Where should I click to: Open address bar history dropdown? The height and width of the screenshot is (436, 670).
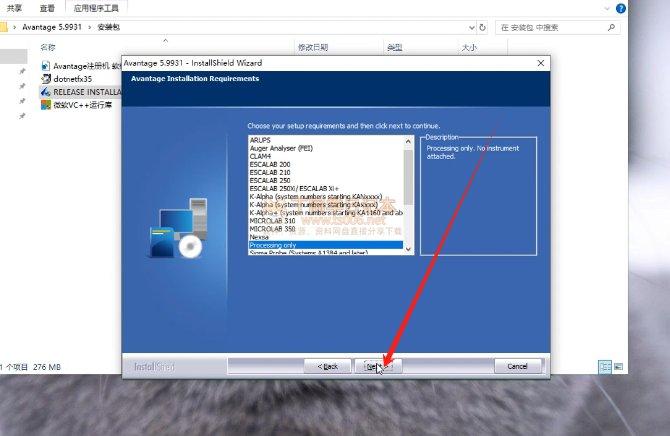tap(471, 27)
